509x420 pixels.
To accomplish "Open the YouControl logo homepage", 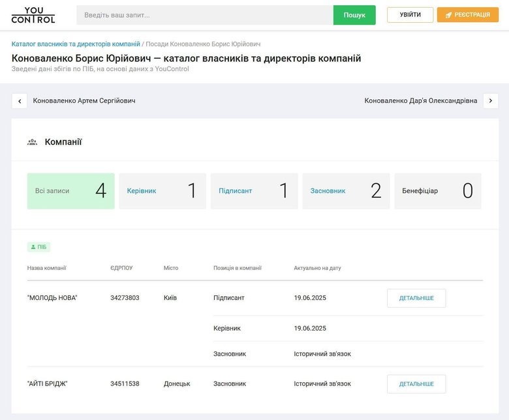I will pos(33,15).
